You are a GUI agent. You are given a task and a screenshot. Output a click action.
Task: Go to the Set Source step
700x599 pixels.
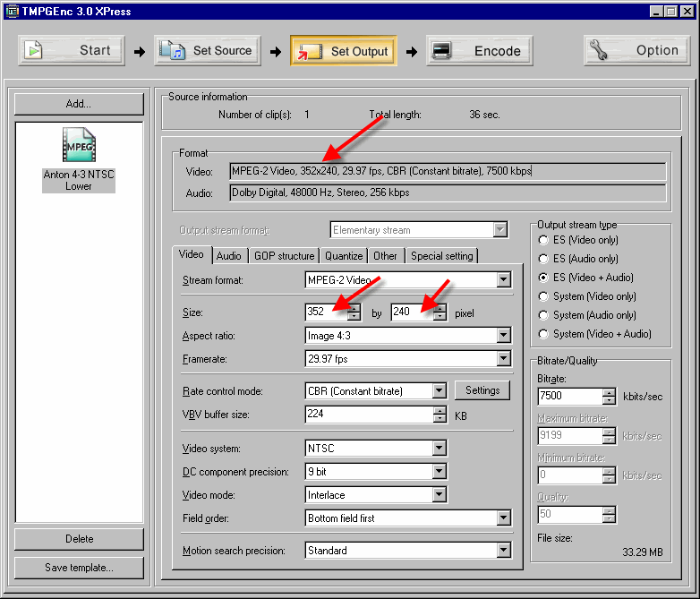tap(208, 51)
